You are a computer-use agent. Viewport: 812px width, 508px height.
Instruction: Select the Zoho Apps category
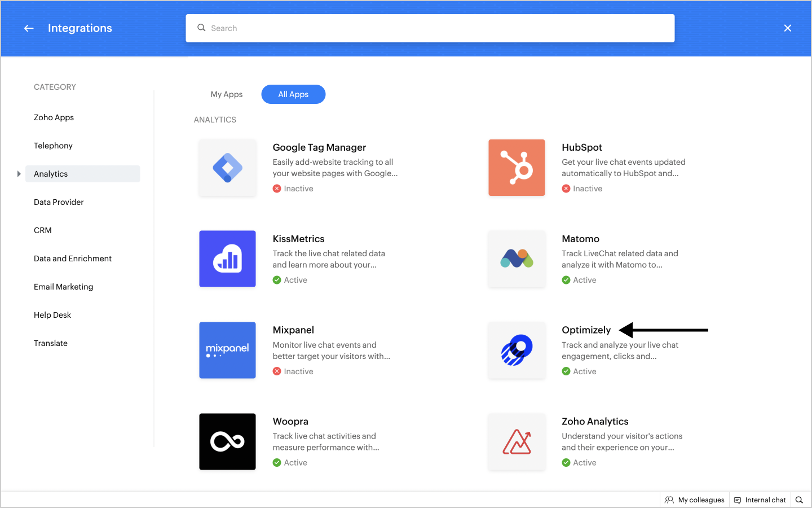click(x=54, y=117)
